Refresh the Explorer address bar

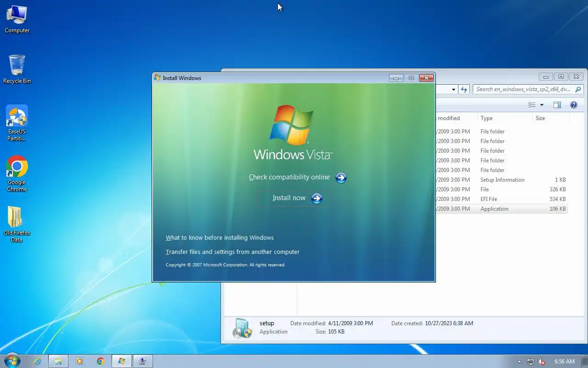coord(464,89)
